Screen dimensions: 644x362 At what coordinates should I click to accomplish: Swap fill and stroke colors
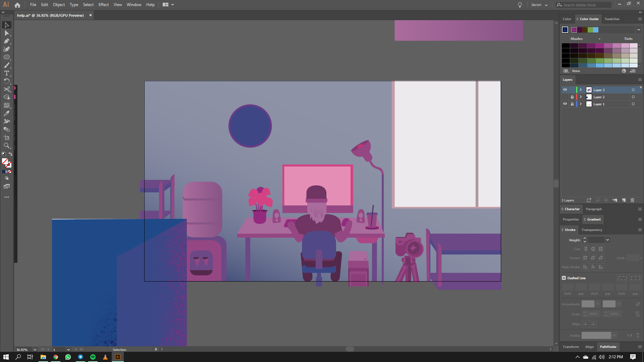(x=10, y=154)
